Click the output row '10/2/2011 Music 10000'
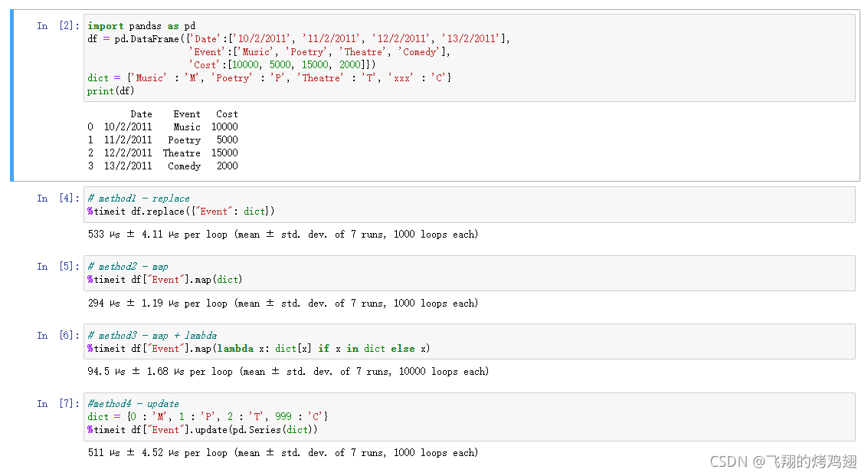The height and width of the screenshot is (476, 868). pyautogui.click(x=162, y=127)
